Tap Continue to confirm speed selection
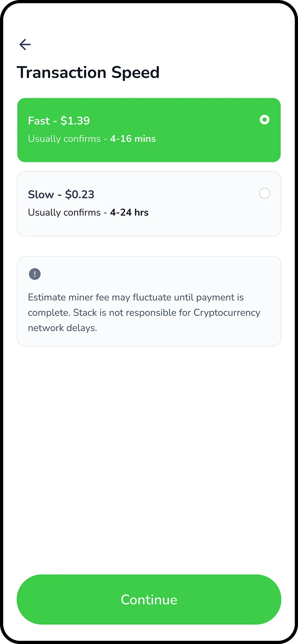This screenshot has width=298, height=644. coord(149,599)
